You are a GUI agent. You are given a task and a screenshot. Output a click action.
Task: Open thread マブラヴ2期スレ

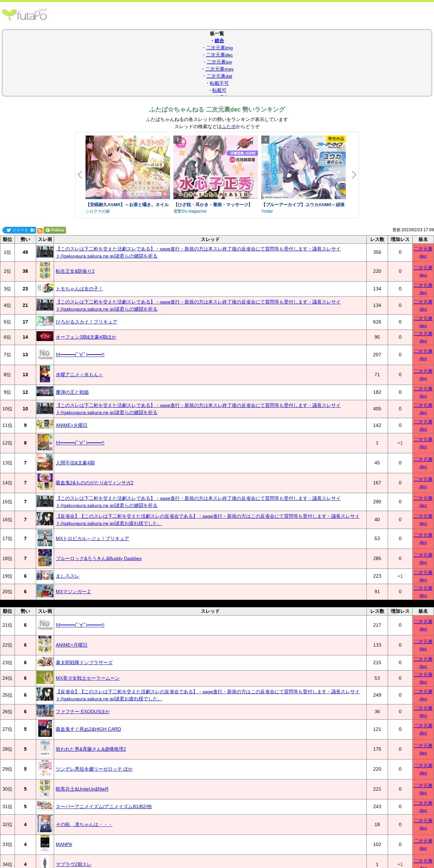74,864
